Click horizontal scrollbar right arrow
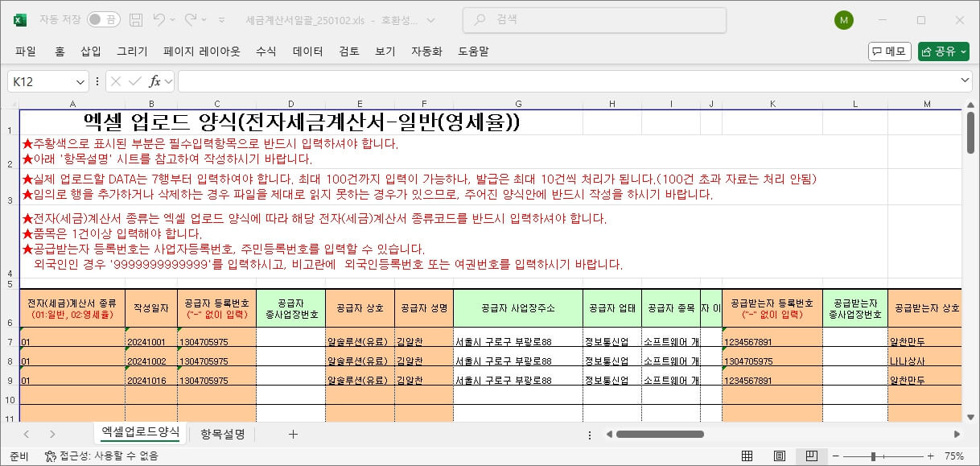 coord(957,435)
